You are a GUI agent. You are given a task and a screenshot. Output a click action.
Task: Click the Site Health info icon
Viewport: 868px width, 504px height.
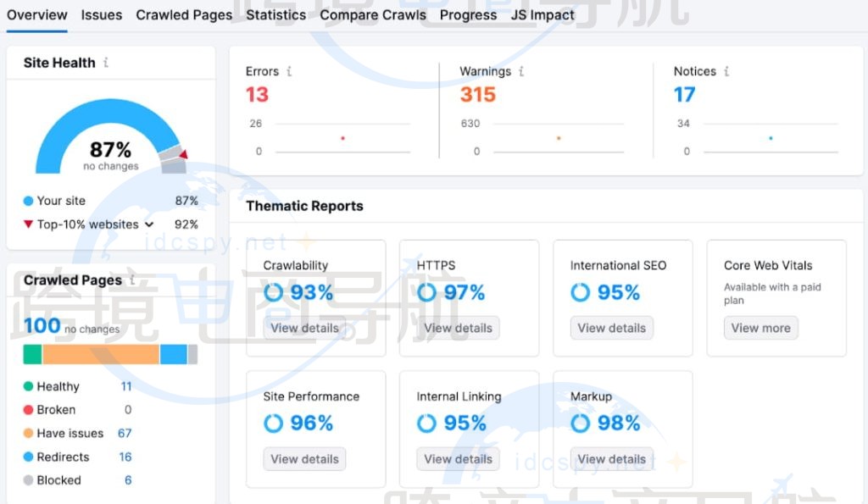tap(107, 63)
